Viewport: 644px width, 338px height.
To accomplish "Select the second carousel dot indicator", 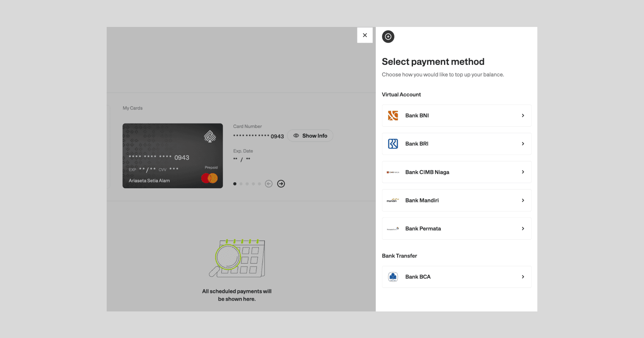I will [241, 184].
